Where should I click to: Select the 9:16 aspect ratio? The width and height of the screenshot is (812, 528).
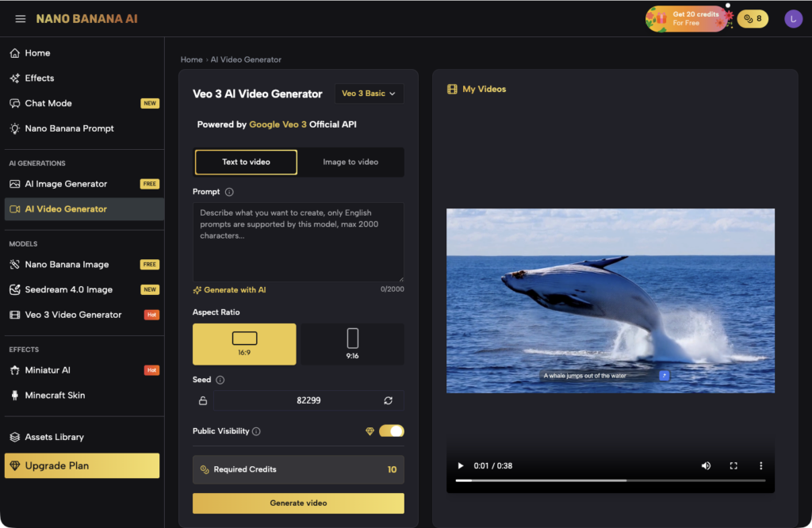[x=353, y=344]
